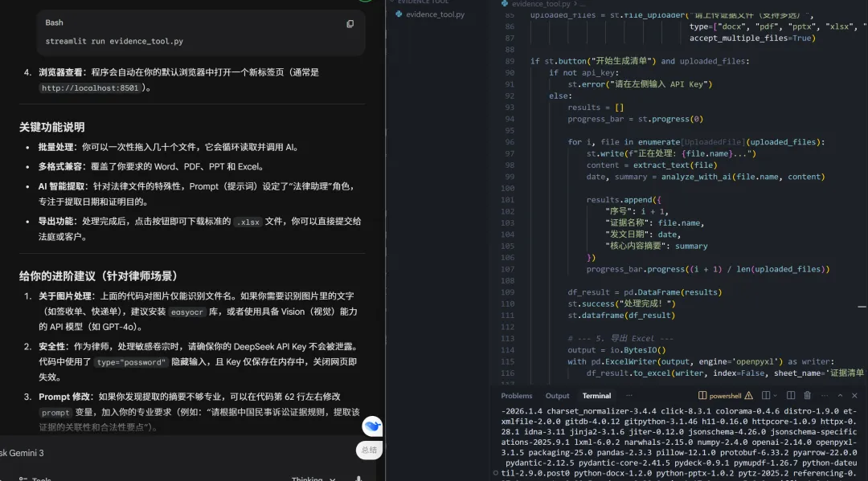Click the 给你的进阶建议 heading
Image resolution: width=868 pixels, height=481 pixels.
tap(99, 276)
